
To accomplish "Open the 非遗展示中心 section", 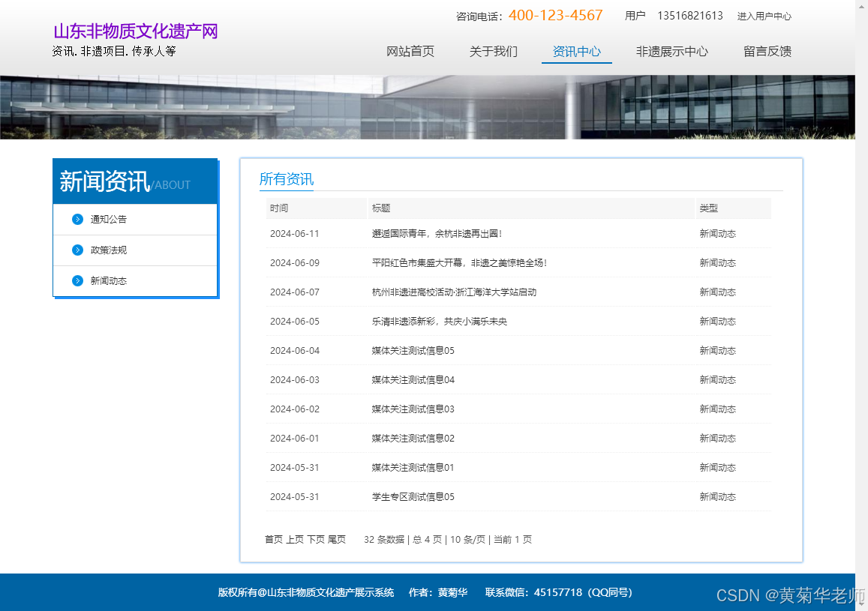I will (671, 51).
